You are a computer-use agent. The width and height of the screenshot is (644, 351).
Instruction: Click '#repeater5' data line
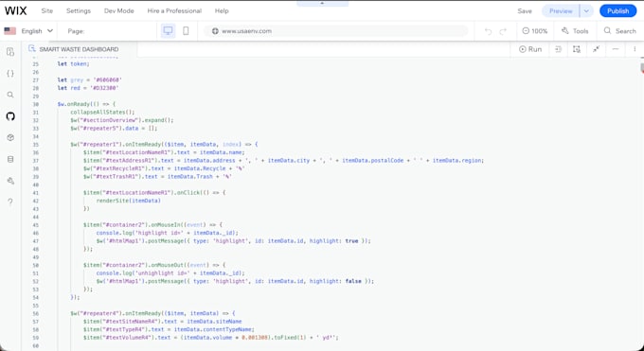pyautogui.click(x=114, y=128)
